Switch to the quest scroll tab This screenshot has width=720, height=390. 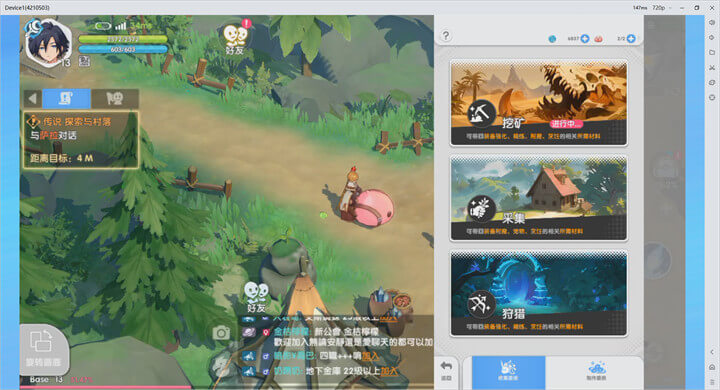pos(66,98)
